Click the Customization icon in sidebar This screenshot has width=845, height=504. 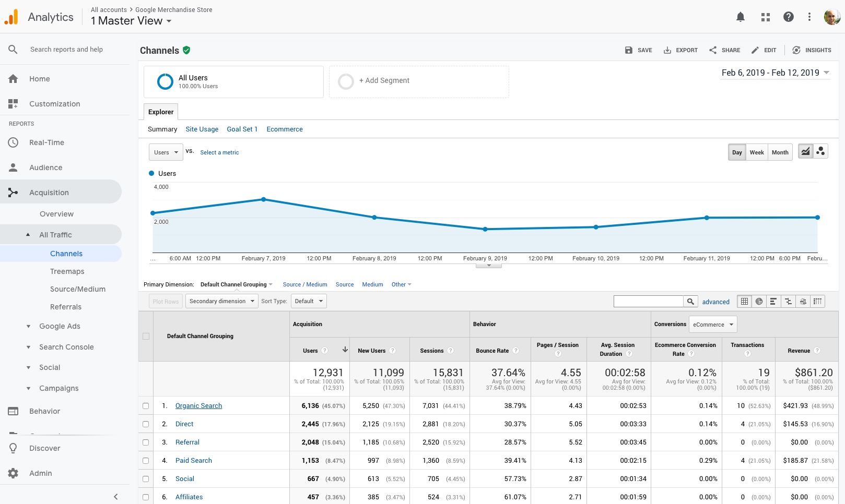13,104
